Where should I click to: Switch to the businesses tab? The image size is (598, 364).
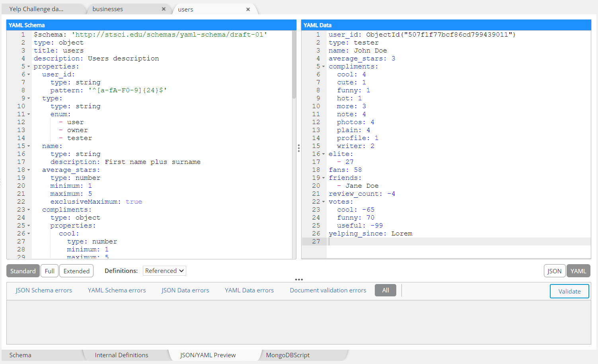108,9
